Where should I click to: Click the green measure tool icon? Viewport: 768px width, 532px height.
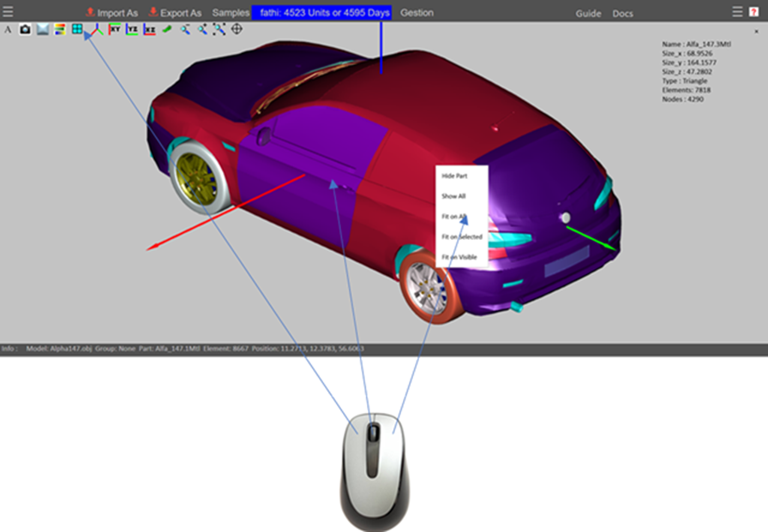pos(167,29)
